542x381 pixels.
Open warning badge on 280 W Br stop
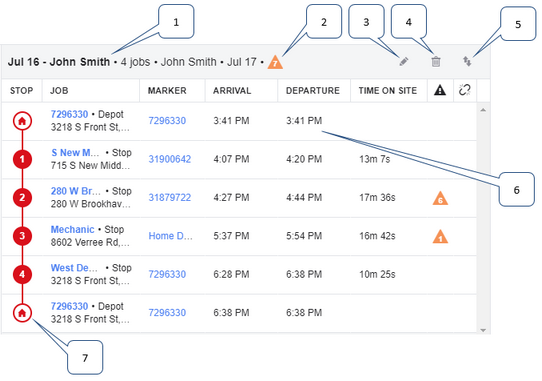tap(440, 198)
